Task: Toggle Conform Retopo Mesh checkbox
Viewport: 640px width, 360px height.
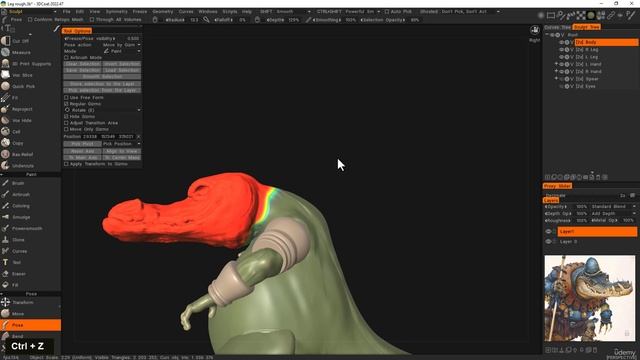Action: click(x=30, y=19)
